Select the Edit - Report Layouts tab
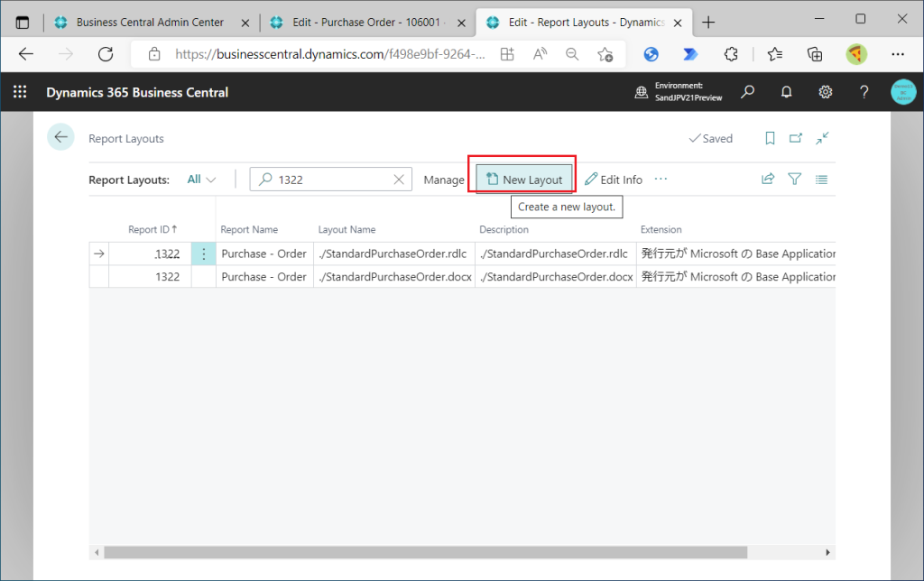 pos(585,23)
